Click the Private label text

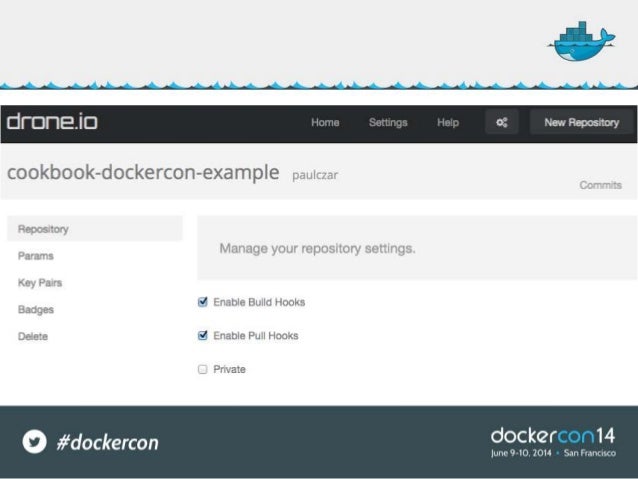tap(229, 369)
